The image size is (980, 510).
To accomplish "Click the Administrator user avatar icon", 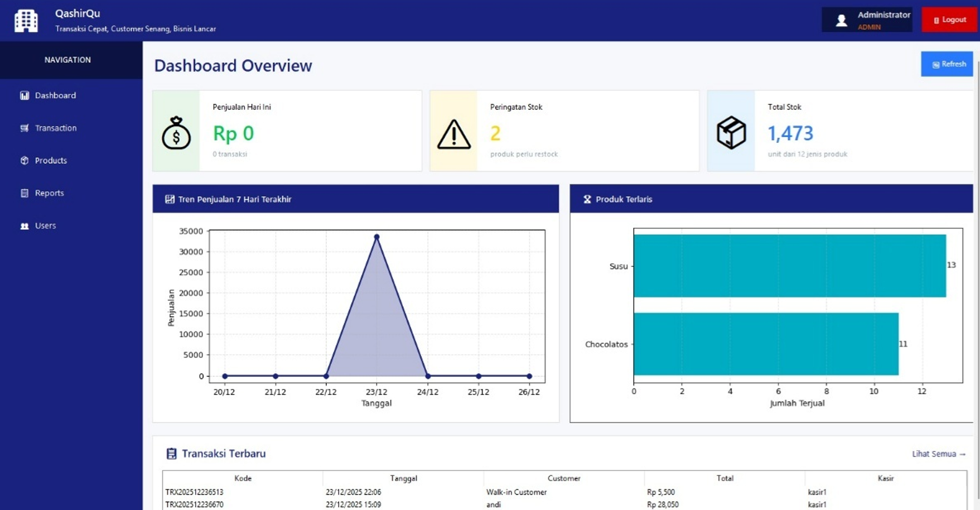I will [x=841, y=21].
